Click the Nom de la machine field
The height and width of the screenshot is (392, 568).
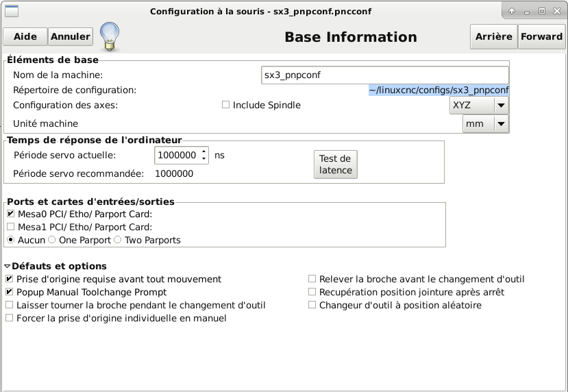[x=384, y=75]
